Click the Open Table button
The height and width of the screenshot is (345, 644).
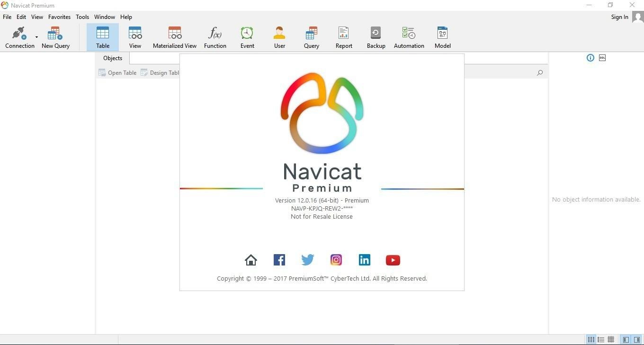pyautogui.click(x=117, y=73)
